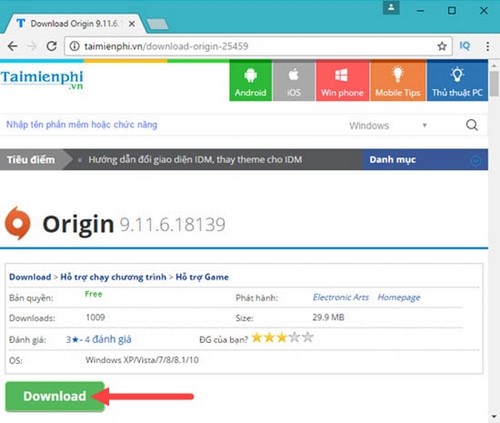Image resolution: width=500 pixels, height=423 pixels.
Task: Click the magnifier search icon
Action: tap(472, 125)
